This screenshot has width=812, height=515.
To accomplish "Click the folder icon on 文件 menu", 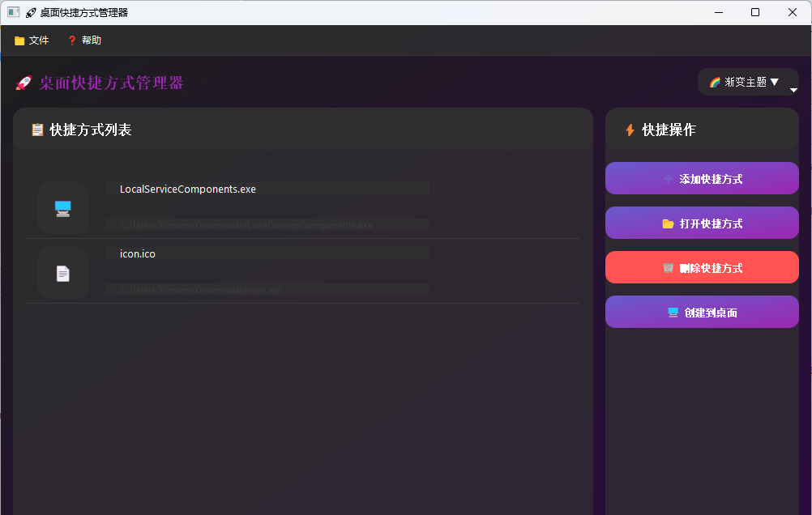I will 19,40.
